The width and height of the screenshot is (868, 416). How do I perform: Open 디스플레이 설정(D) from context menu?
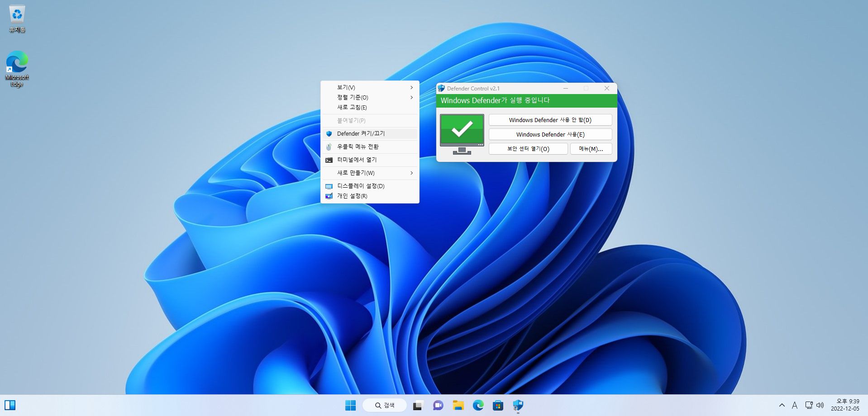[370, 186]
